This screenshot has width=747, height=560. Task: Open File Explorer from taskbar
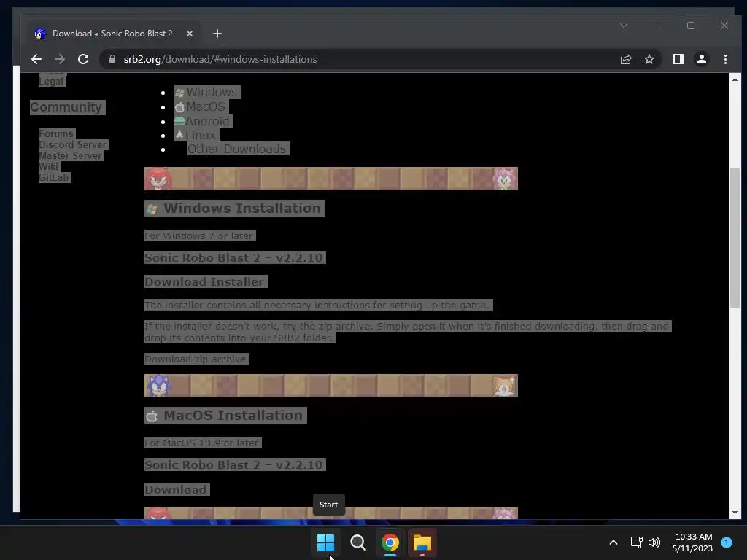click(x=422, y=542)
